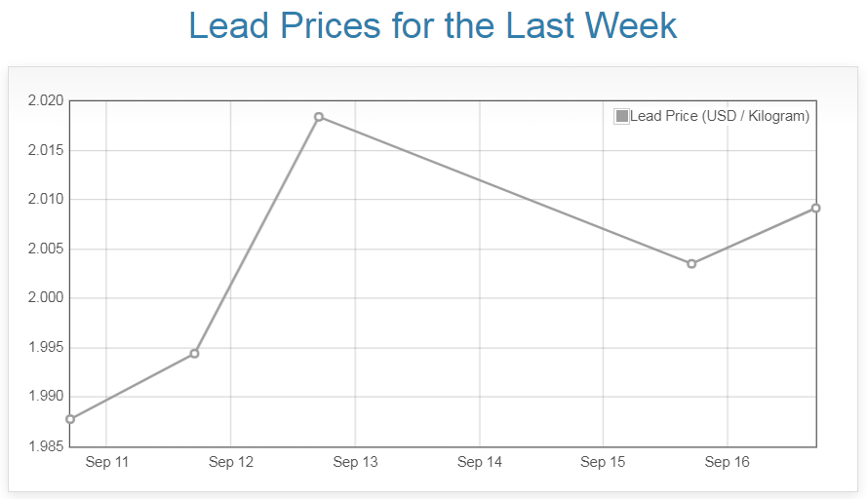
Task: Click the Sep 14 x-axis label
Action: pyautogui.click(x=479, y=462)
